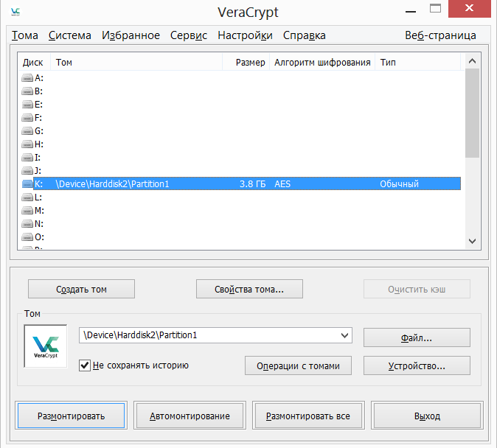
Task: Select the G: drive letter
Action: click(x=38, y=131)
